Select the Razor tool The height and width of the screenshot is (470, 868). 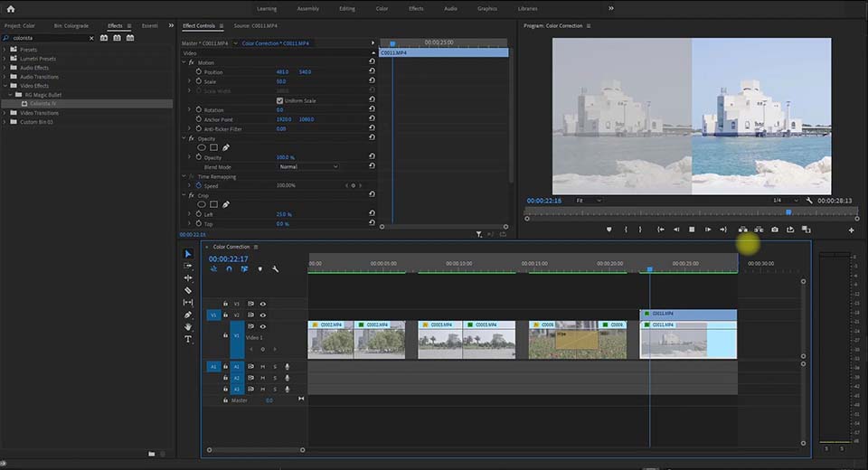[188, 290]
